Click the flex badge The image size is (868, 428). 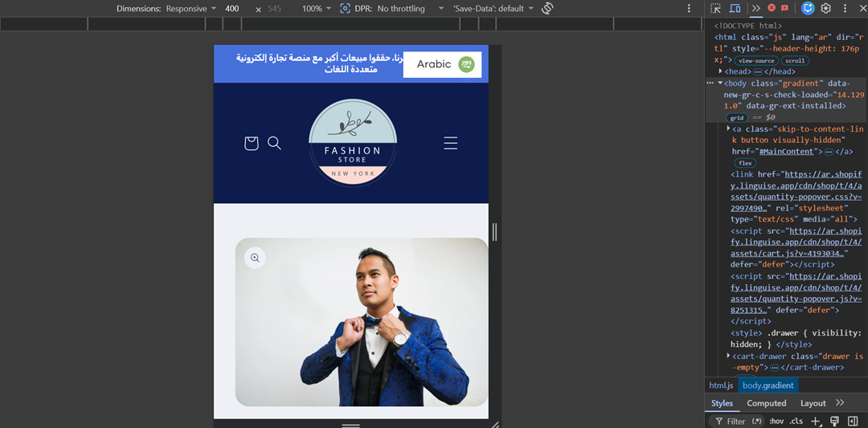pyautogui.click(x=745, y=163)
